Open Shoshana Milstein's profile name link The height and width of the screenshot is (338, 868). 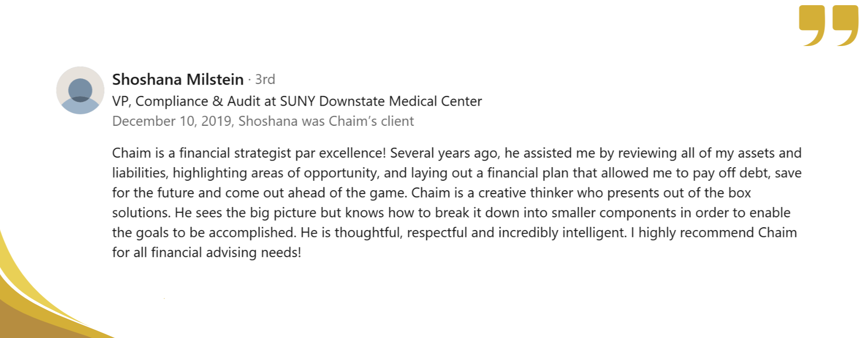(178, 79)
